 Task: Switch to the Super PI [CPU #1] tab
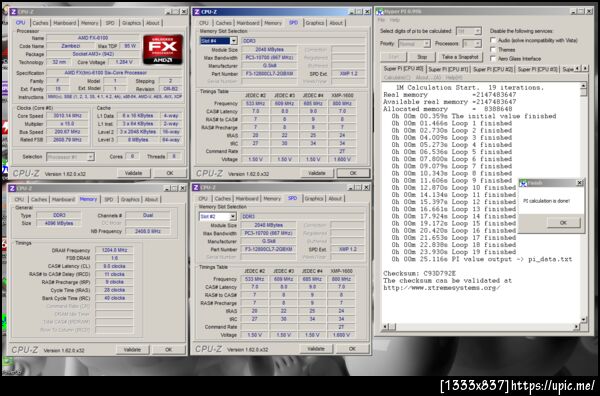[x=448, y=70]
